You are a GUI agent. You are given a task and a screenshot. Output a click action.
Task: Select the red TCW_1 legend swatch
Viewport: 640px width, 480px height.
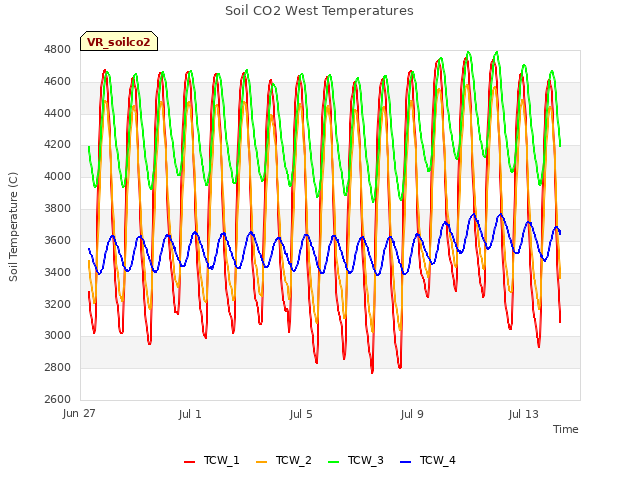pyautogui.click(x=189, y=462)
